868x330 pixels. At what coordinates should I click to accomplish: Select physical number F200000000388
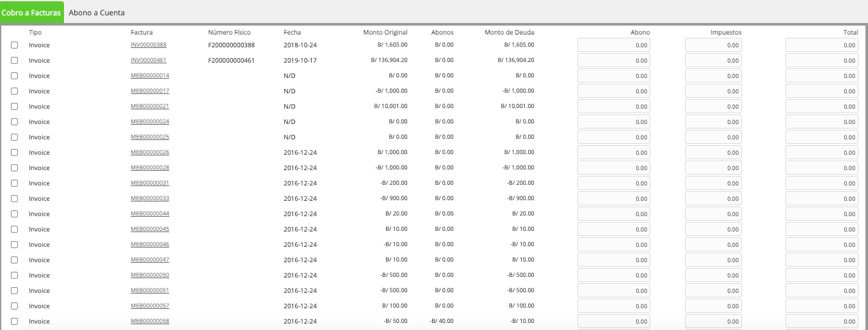(x=231, y=45)
